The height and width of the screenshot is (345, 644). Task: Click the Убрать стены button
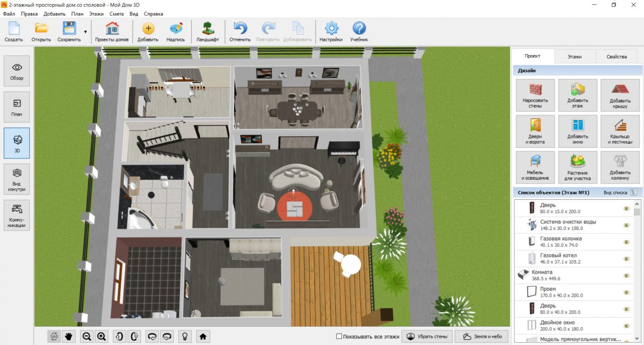428,337
